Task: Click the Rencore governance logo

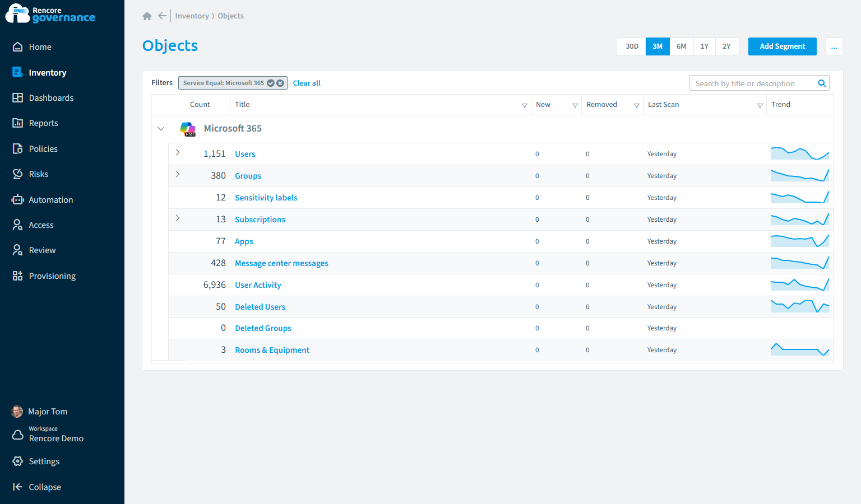Action: 50,14
